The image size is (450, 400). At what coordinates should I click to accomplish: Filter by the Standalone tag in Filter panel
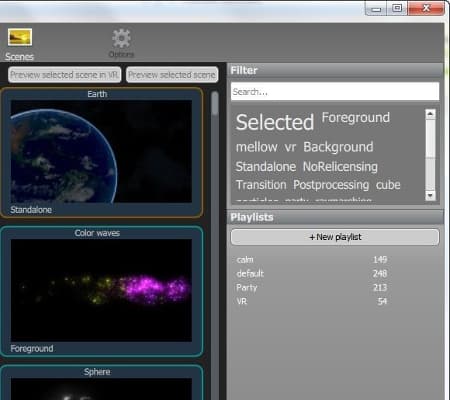266,167
